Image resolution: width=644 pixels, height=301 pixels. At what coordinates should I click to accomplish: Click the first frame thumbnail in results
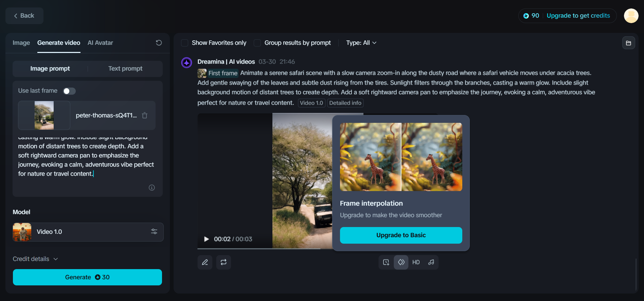pyautogui.click(x=202, y=73)
